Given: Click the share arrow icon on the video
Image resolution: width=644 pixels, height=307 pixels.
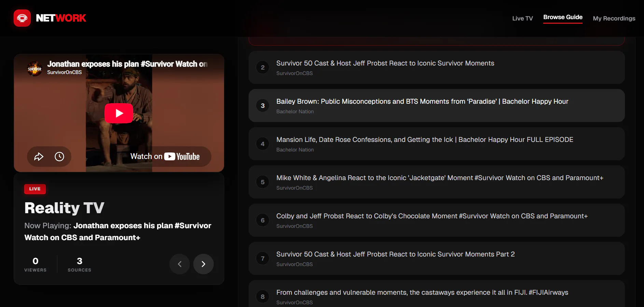Looking at the screenshot, I should (39, 157).
